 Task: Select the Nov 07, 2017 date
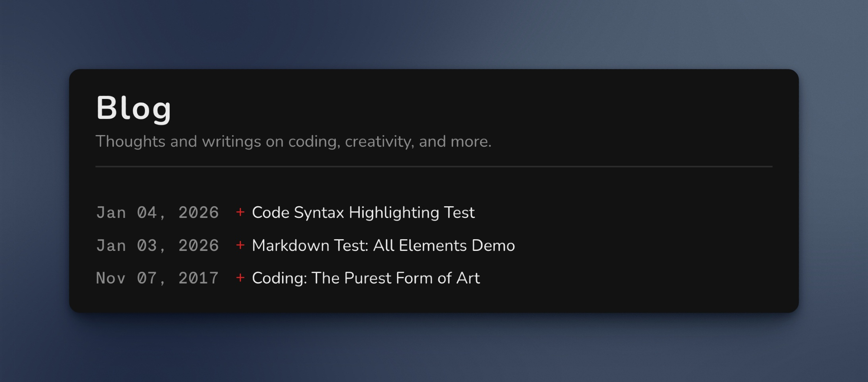point(157,278)
